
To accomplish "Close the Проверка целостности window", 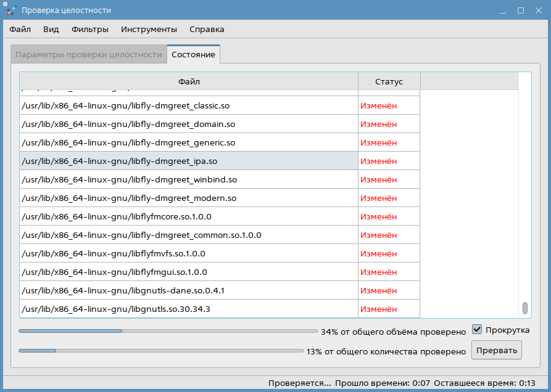I will [x=537, y=10].
